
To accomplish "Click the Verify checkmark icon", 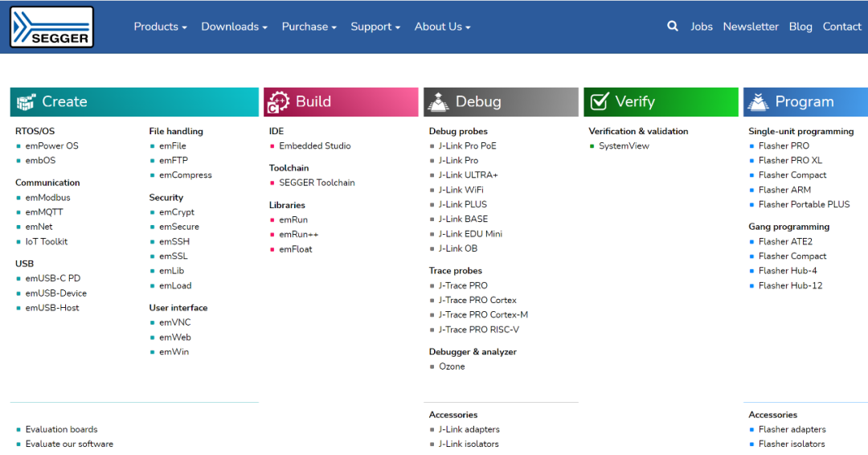I will pos(600,101).
